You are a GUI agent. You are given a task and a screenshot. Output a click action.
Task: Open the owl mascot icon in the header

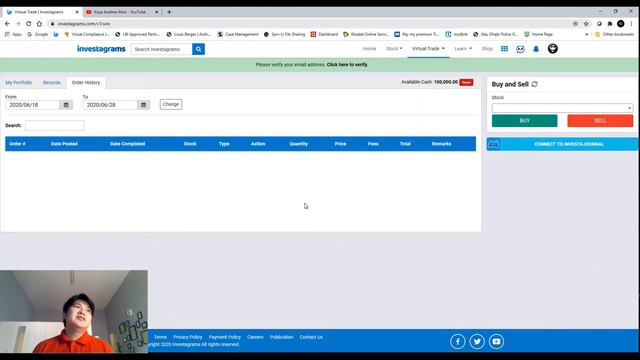point(520,49)
